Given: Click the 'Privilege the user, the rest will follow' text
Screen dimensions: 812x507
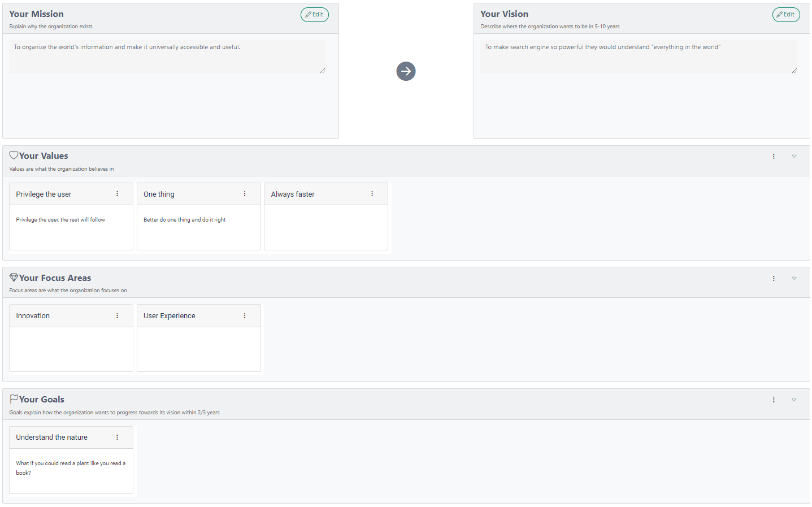Looking at the screenshot, I should tap(60, 220).
